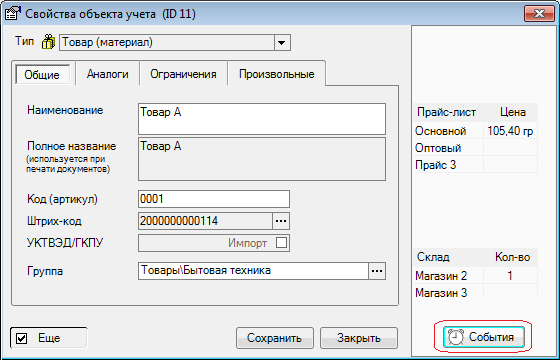Image resolution: width=560 pixels, height=360 pixels.
Task: Click the 105,40 гр price cell
Action: click(510, 131)
